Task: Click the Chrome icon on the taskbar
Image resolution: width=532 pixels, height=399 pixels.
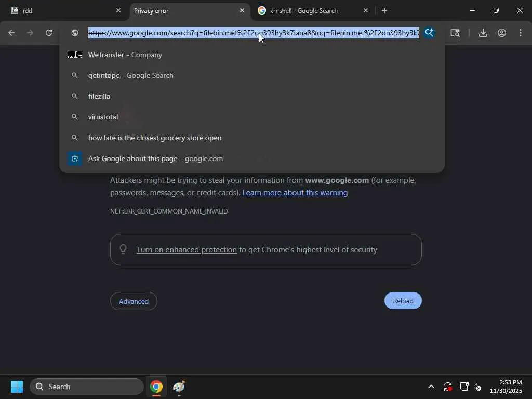Action: (156, 387)
